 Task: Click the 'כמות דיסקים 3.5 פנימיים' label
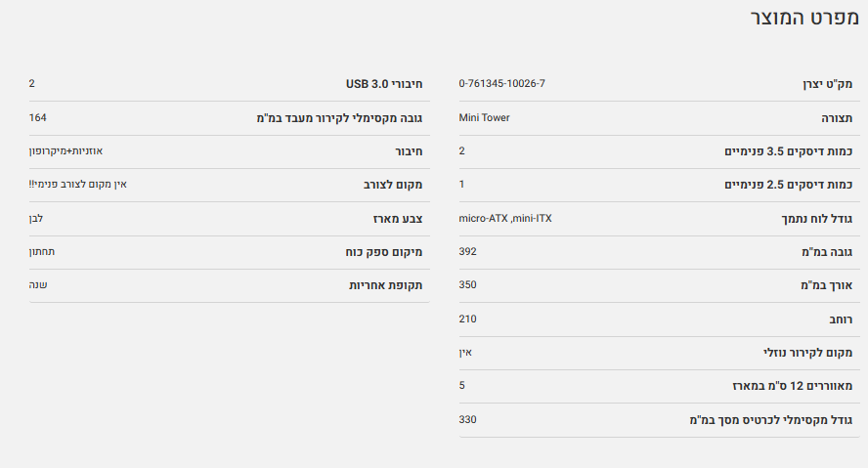[x=788, y=151]
